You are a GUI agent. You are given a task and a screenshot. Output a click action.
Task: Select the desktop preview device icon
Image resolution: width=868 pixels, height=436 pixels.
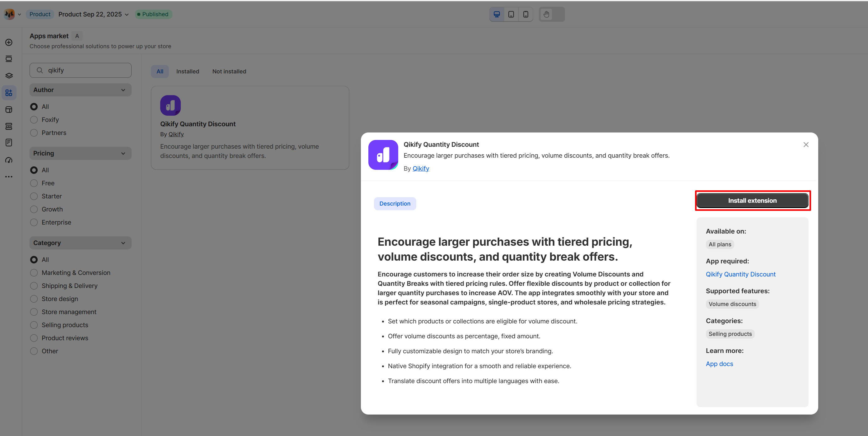tap(496, 14)
